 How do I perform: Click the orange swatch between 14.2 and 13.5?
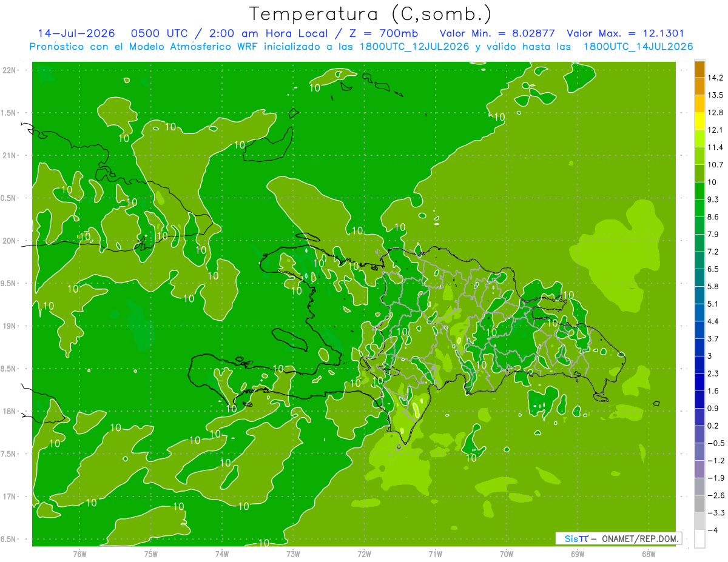click(x=700, y=86)
